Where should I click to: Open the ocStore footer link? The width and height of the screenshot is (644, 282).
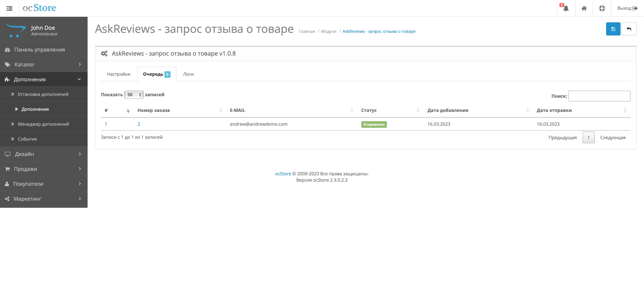click(283, 174)
